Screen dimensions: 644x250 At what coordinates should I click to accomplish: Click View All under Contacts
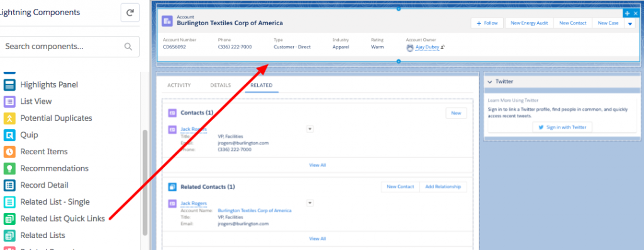318,165
